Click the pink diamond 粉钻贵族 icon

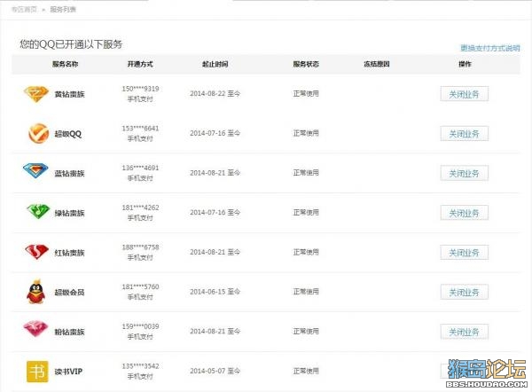point(35,328)
